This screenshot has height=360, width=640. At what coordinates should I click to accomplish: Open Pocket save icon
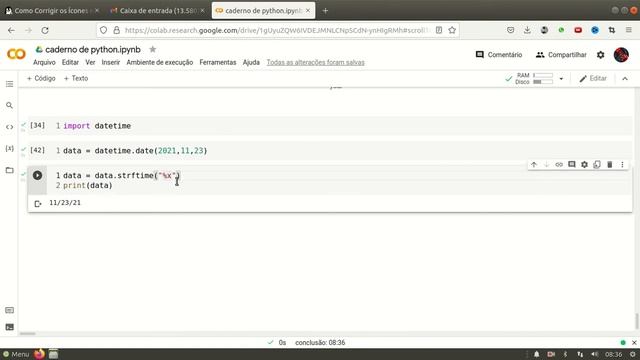tap(511, 30)
